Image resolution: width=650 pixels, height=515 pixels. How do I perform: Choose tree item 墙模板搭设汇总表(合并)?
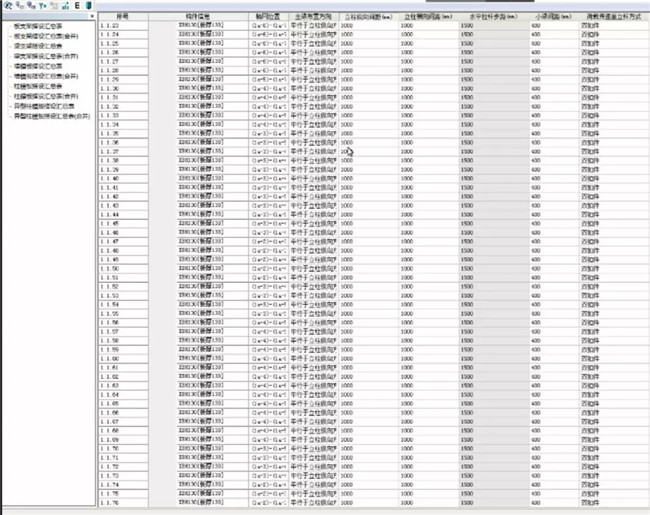point(46,76)
